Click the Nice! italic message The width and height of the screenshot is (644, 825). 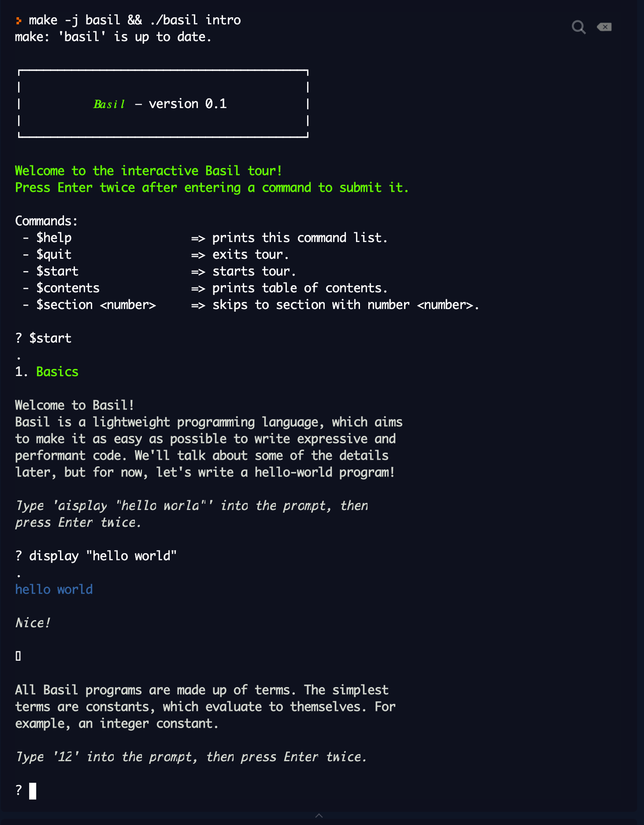click(x=33, y=623)
